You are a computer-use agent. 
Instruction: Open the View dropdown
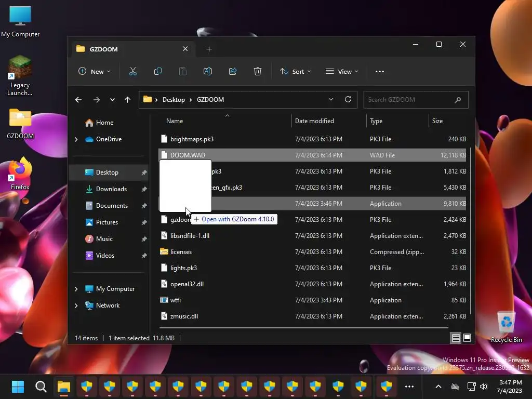(x=342, y=72)
